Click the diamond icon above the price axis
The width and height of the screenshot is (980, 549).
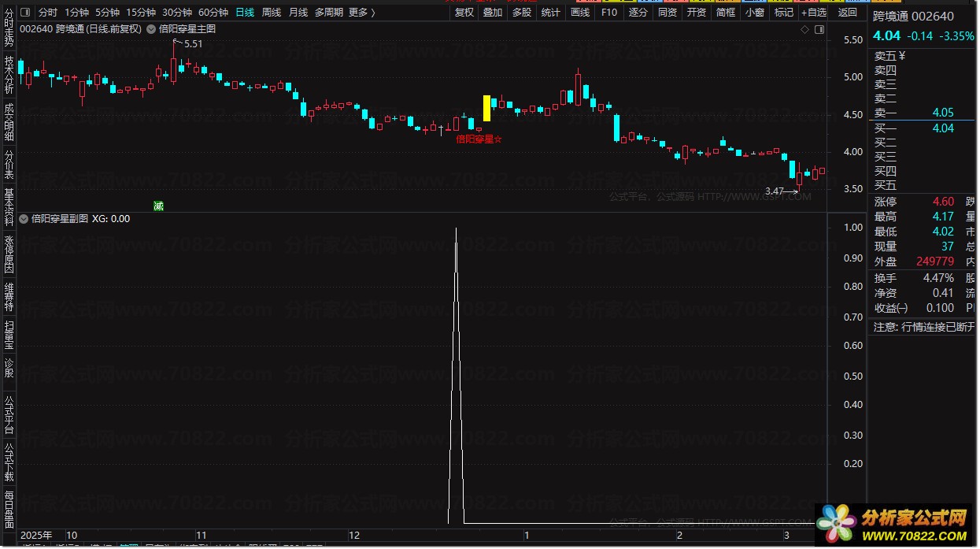(x=804, y=29)
